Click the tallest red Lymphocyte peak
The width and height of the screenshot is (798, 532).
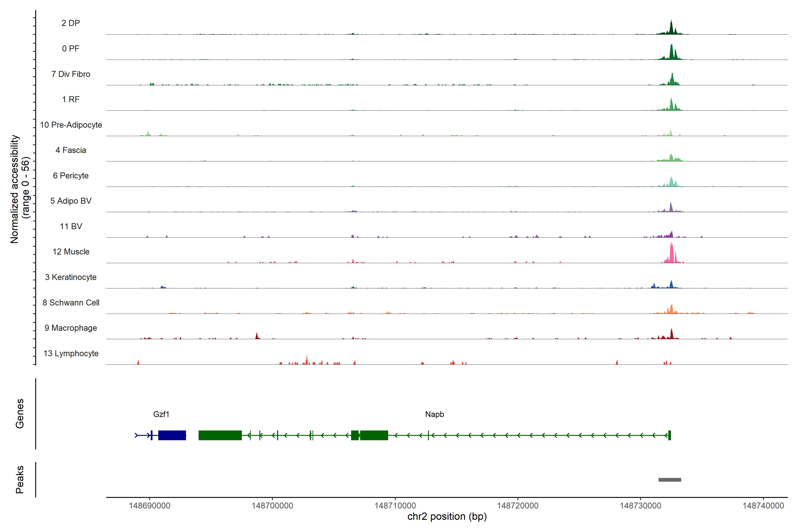(x=307, y=360)
